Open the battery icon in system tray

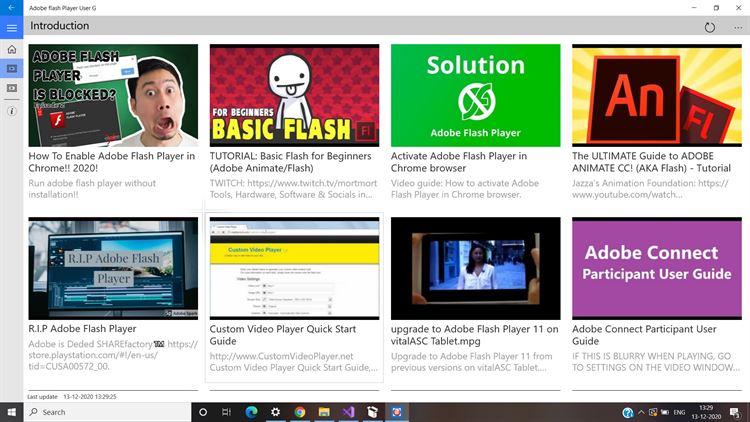coord(665,412)
